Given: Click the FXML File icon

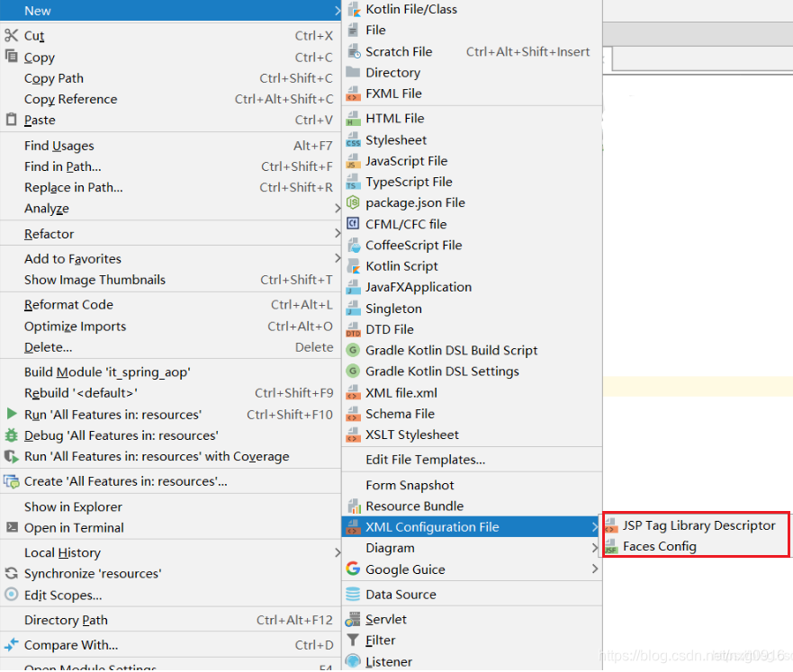Looking at the screenshot, I should point(353,94).
